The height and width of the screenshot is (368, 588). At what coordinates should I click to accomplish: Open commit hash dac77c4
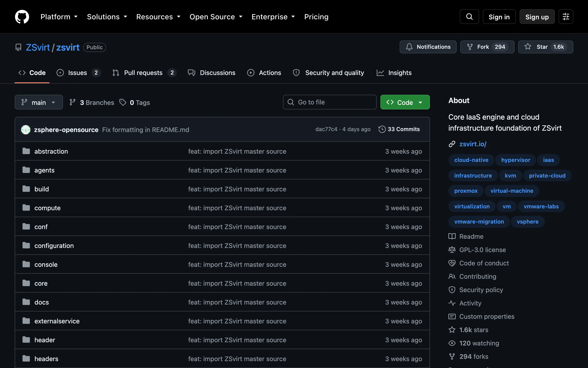pyautogui.click(x=326, y=129)
